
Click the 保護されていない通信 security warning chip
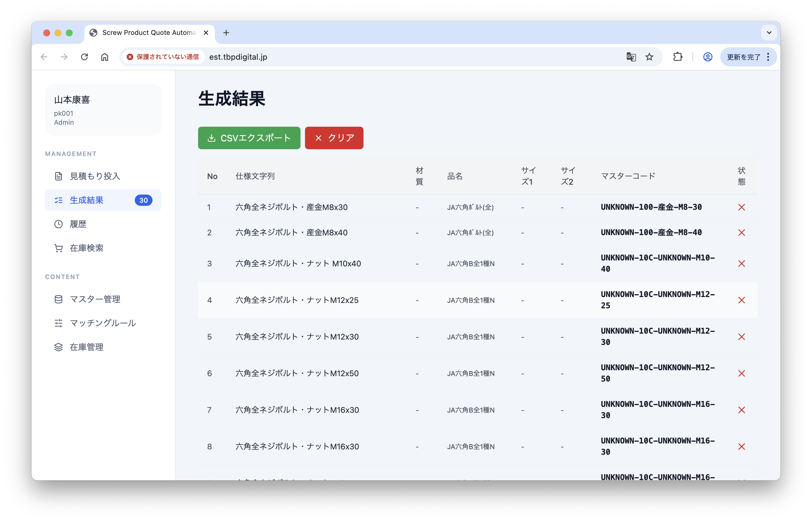pyautogui.click(x=163, y=57)
